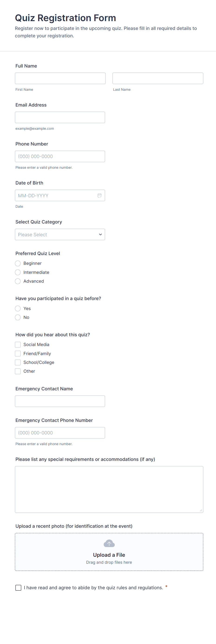Click the First Name input field
This screenshot has height=644, width=216.
click(60, 78)
